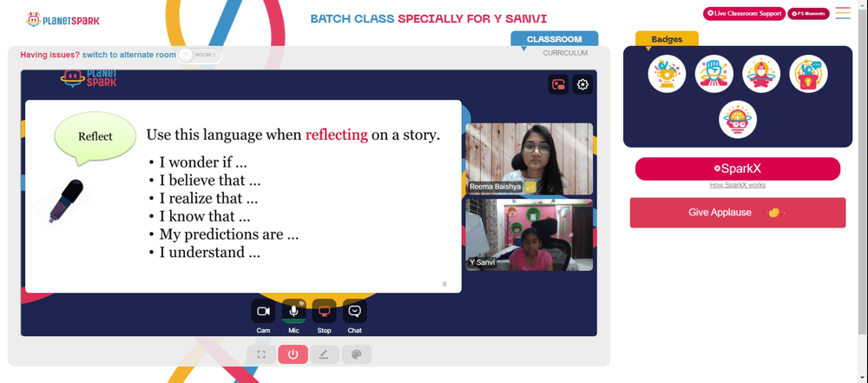Click Reema Baishya's signal strength icon
The height and width of the screenshot is (383, 868).
pyautogui.click(x=530, y=187)
